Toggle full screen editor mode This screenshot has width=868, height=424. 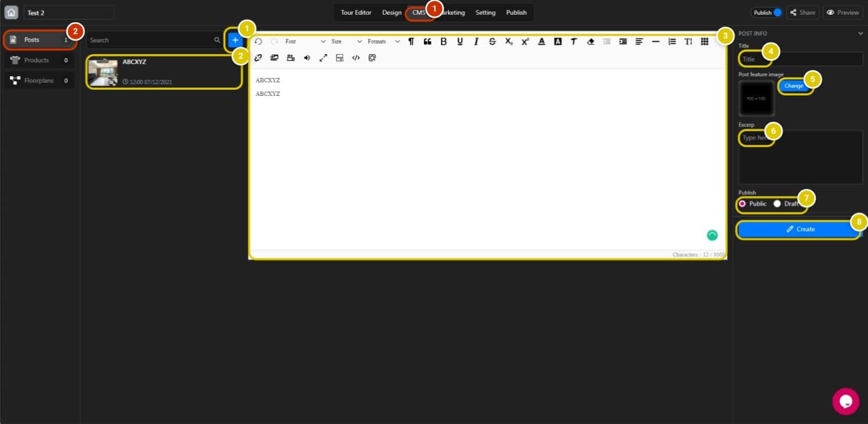(x=323, y=58)
